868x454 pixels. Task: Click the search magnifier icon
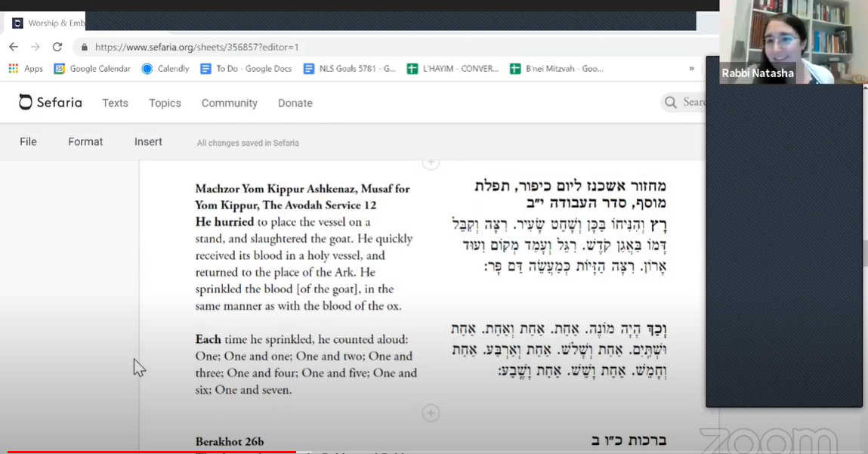pos(670,103)
